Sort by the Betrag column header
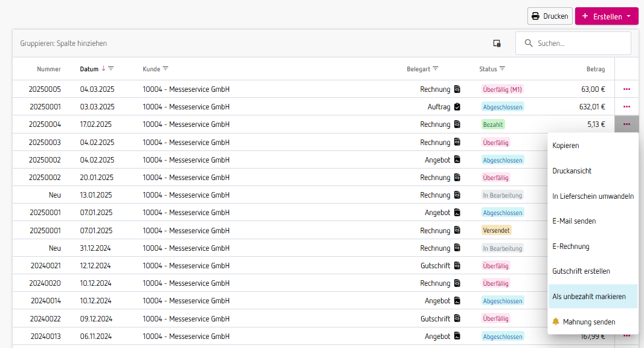Screen dimensions: 644x348 (596, 69)
